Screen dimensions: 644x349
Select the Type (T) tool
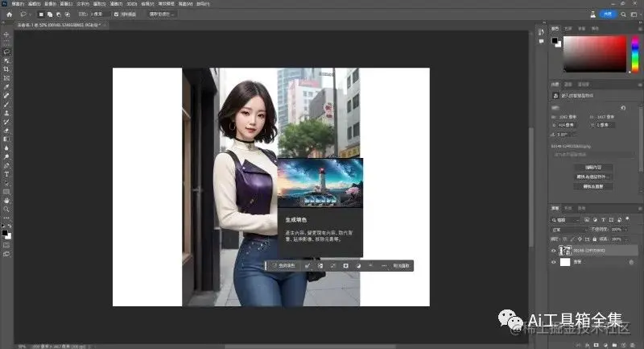pyautogui.click(x=6, y=174)
